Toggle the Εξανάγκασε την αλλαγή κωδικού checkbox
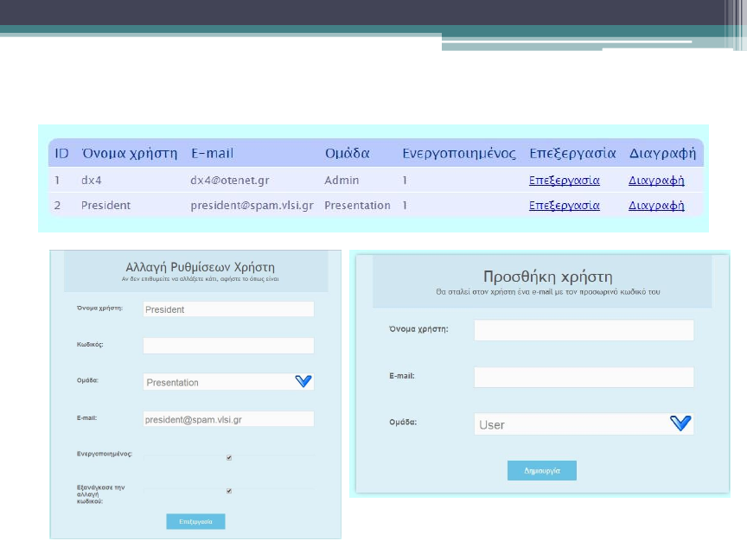Screen dimensions: 747x560 click(x=228, y=491)
